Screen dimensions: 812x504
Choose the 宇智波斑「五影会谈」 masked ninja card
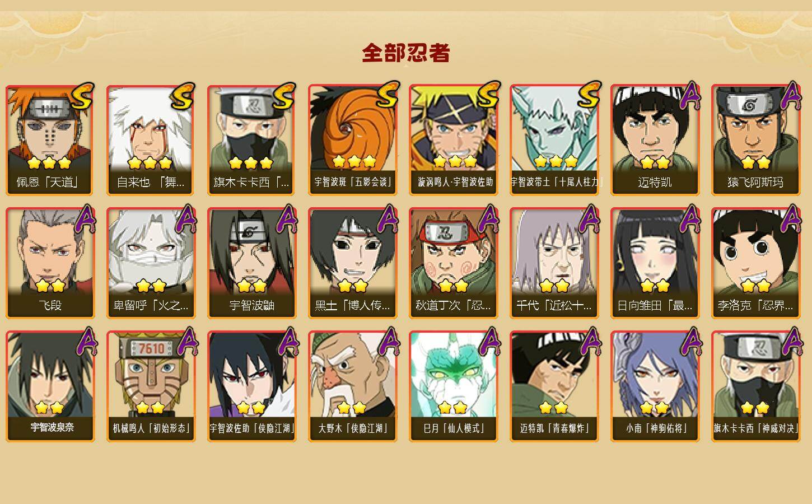353,140
